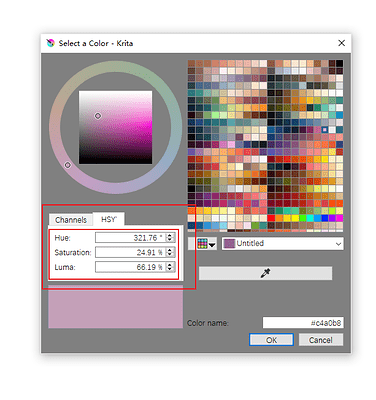Click the purple swatch beside Untitled
The image size is (376, 400).
pos(229,244)
